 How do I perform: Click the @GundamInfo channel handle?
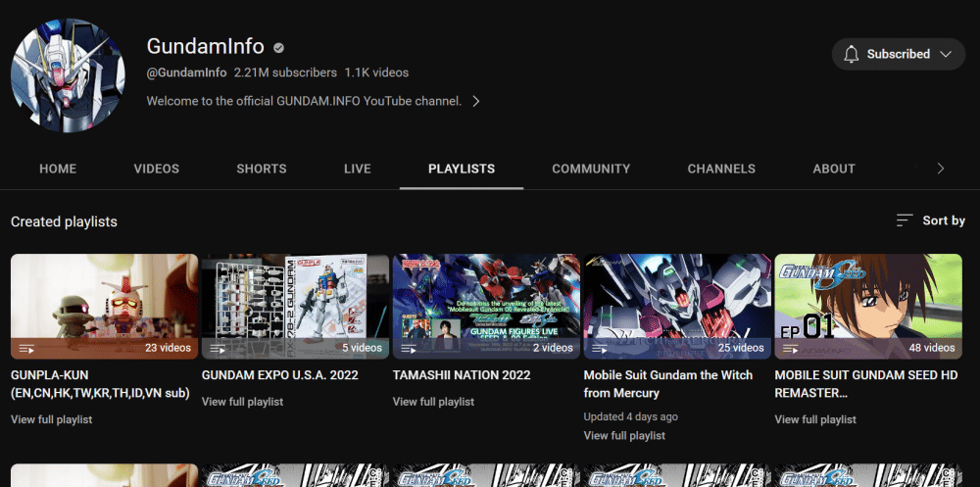[x=186, y=73]
